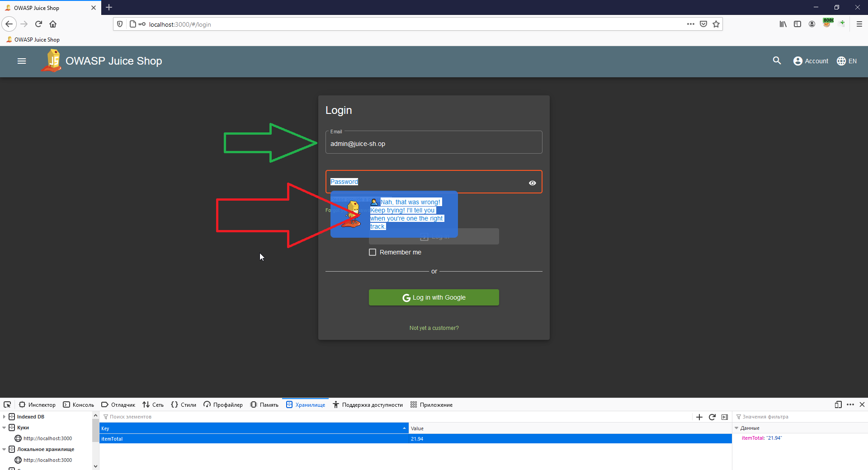Click the tracking protection shield in address bar
The width and height of the screenshot is (868, 470).
point(119,23)
